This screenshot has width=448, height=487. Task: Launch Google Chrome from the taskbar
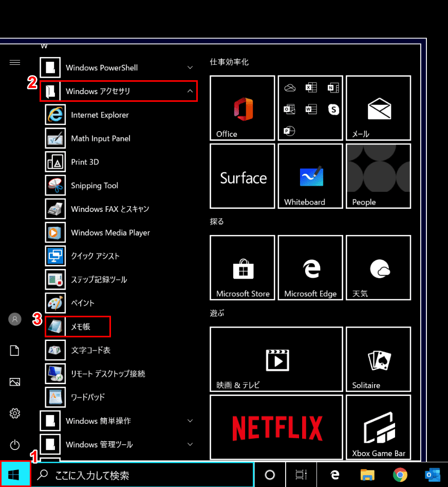click(400, 475)
